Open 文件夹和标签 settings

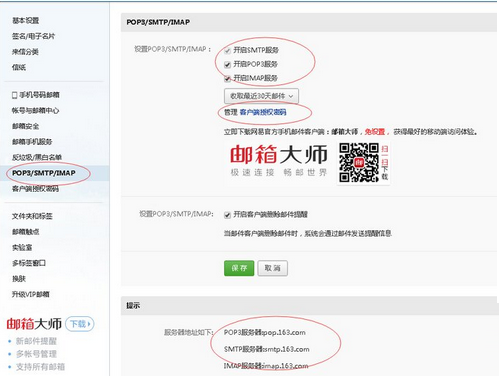tap(32, 216)
